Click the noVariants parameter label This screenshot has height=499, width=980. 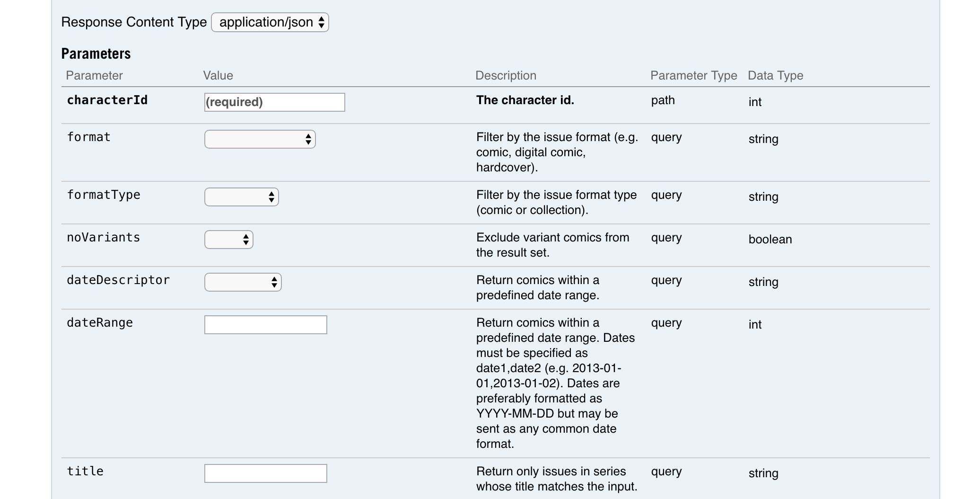(104, 238)
